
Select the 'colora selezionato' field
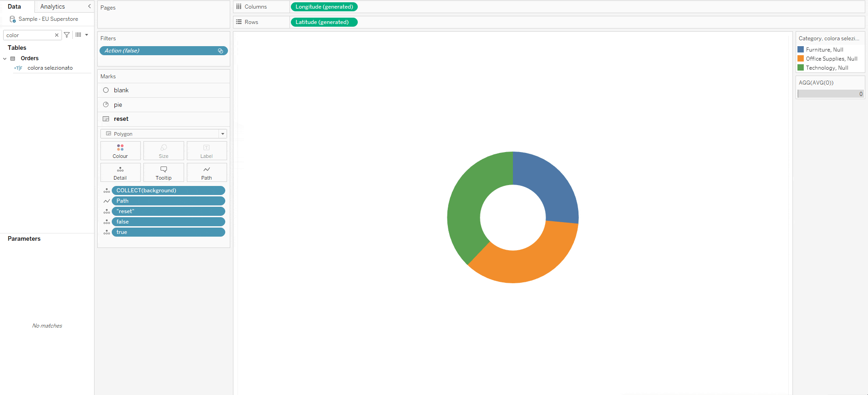[50, 68]
